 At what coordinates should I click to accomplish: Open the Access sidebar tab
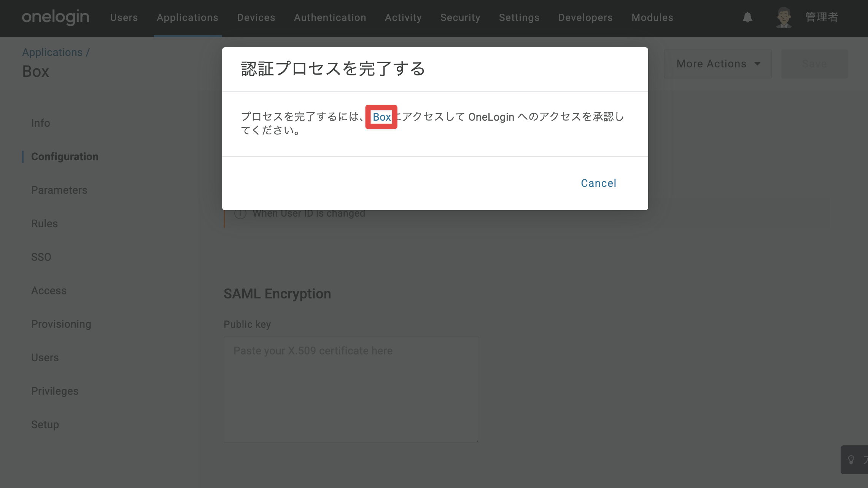point(49,290)
